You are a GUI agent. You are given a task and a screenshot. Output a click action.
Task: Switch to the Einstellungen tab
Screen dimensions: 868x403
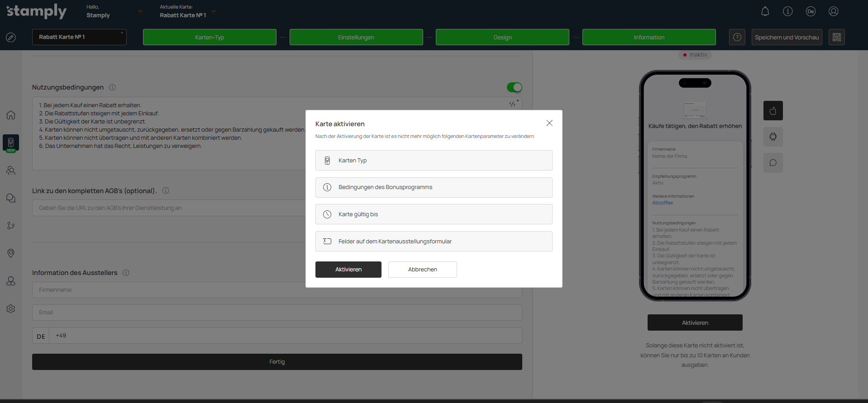(356, 37)
